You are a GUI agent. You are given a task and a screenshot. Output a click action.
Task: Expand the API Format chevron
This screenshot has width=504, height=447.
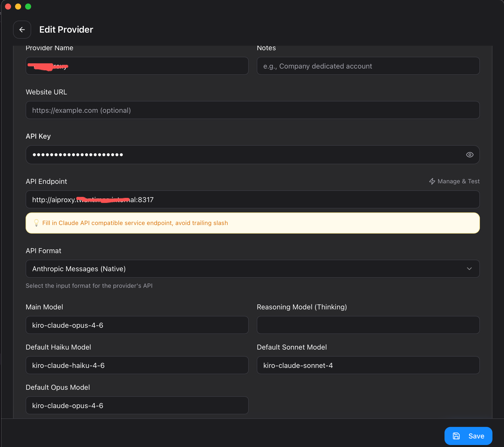[x=469, y=269]
